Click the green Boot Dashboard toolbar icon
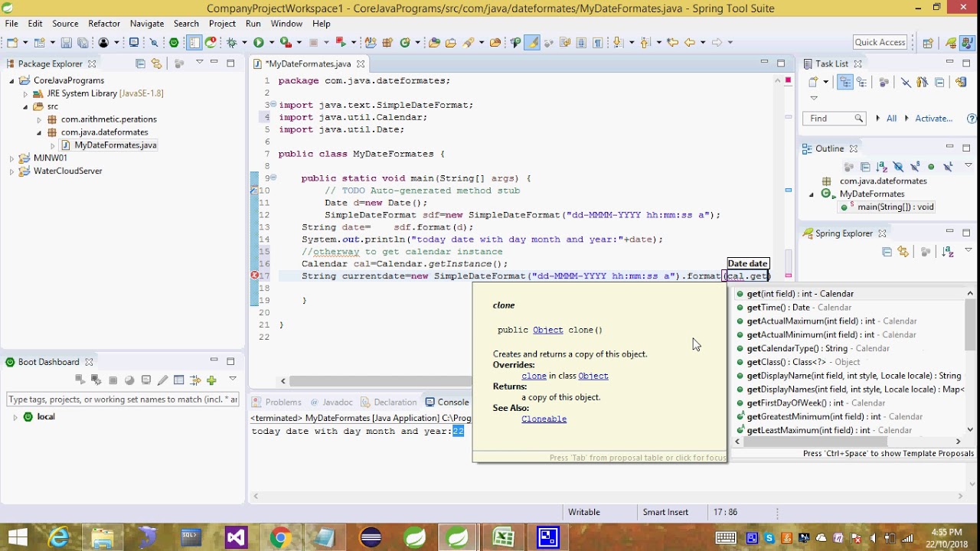The image size is (980, 551). click(174, 43)
